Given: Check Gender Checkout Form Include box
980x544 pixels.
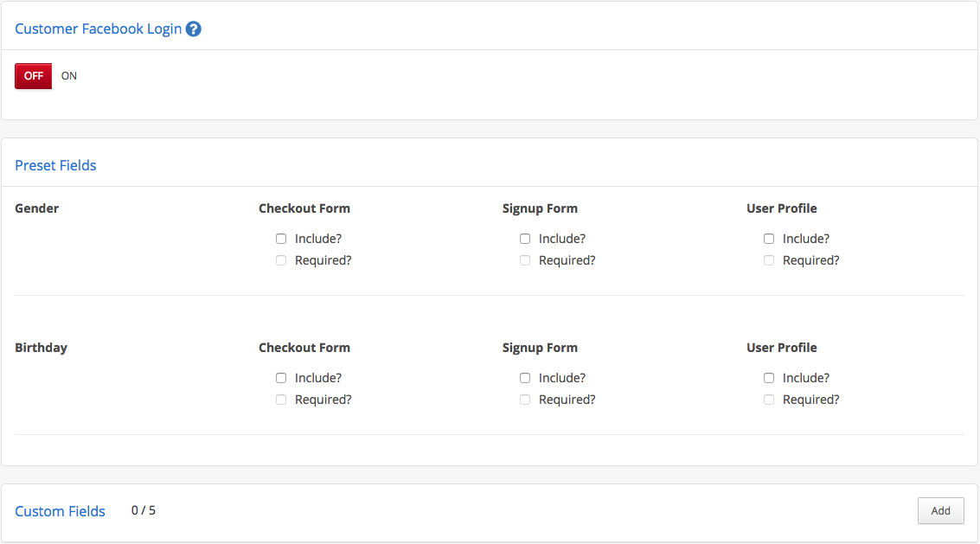Looking at the screenshot, I should [281, 239].
